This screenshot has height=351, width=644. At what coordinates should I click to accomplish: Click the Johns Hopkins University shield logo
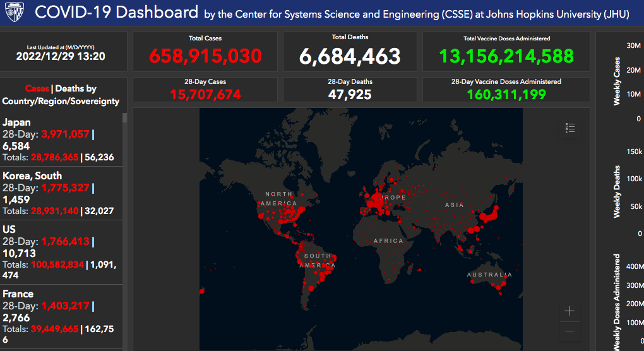point(15,12)
